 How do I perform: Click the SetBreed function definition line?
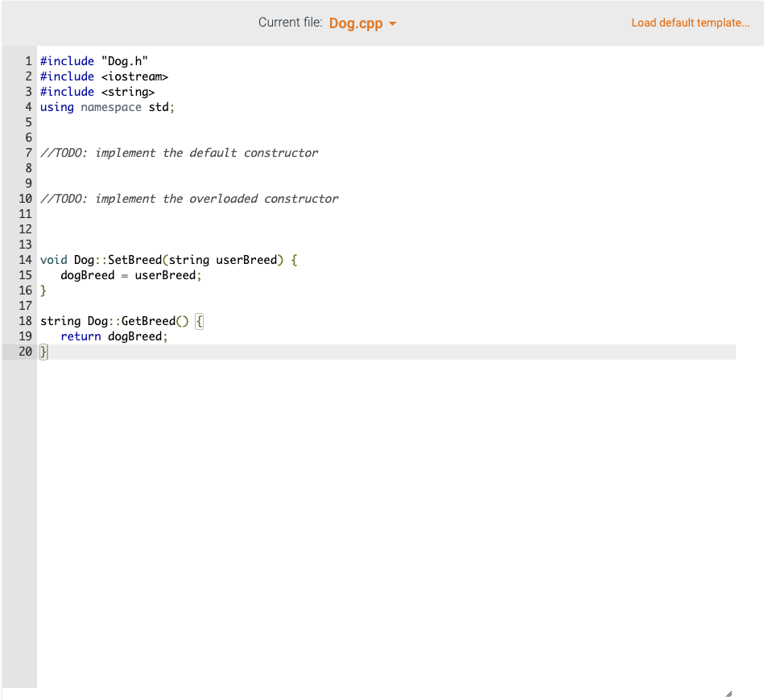(x=161, y=260)
